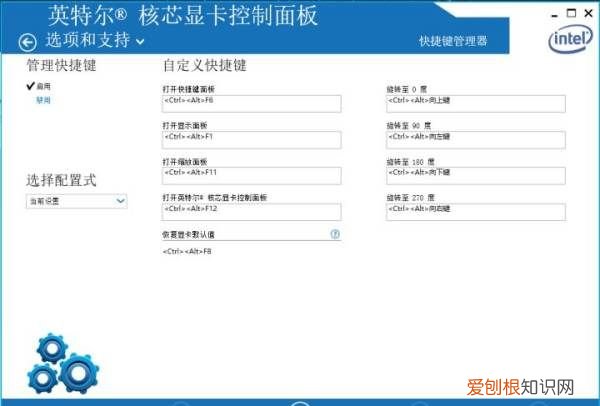Click the 恢复显卡默认值 label

pos(188,235)
